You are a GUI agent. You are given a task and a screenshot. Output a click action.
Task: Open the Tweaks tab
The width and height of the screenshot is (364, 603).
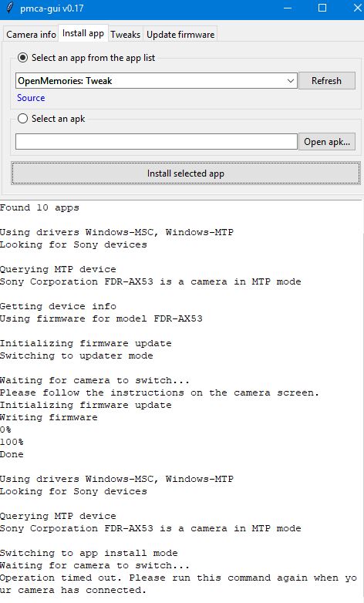(126, 34)
